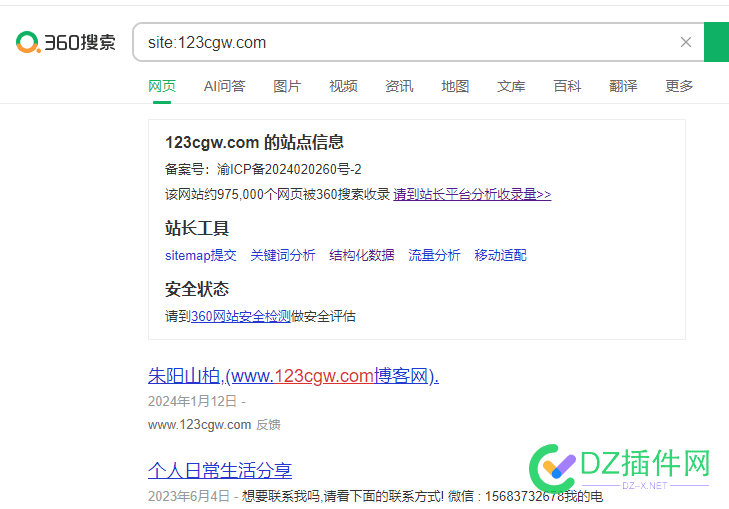Open the 视频 tab
Image resolution: width=729 pixels, height=509 pixels.
343,86
